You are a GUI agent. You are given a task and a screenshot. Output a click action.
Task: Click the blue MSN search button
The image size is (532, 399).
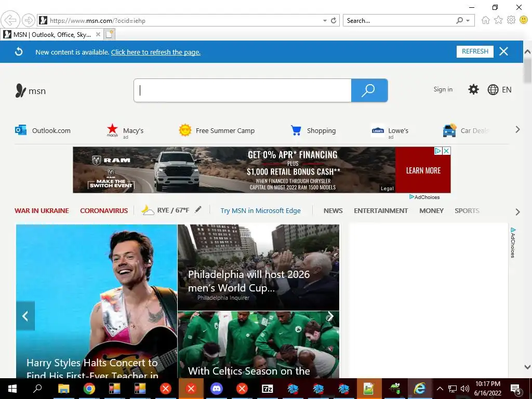[369, 90]
